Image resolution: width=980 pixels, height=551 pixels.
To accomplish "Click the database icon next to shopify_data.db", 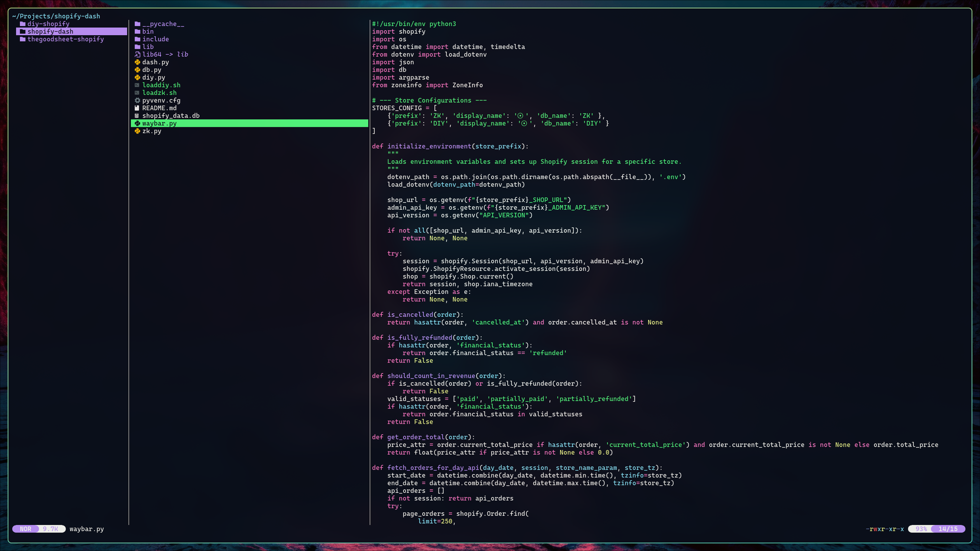I will tap(137, 116).
